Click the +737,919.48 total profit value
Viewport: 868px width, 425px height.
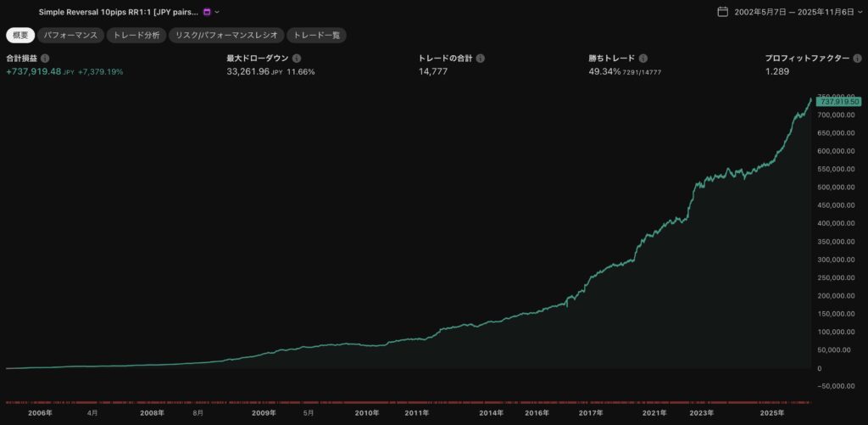pyautogui.click(x=34, y=71)
